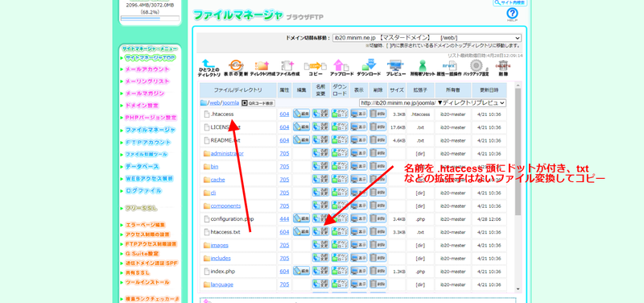Go up one directory with ひとつ上のディレクトリ icon
Screen dimensions: 644x303
pos(208,68)
